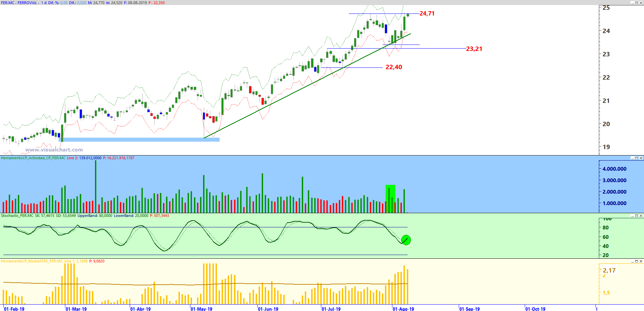The width and height of the screenshot is (644, 311).
Task: Click the LowerBand: 20,0000 label
Action: (131, 216)
